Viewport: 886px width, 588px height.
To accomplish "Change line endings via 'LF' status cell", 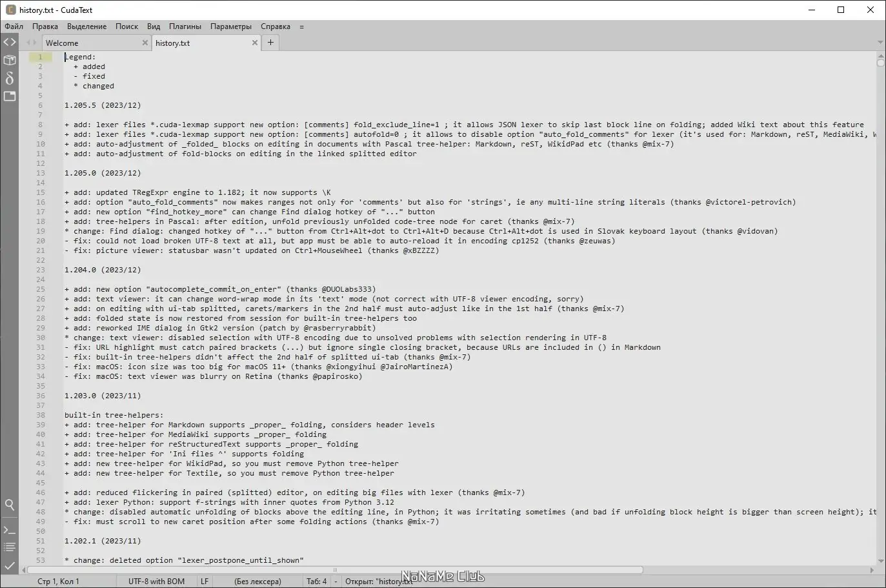I will tap(205, 581).
